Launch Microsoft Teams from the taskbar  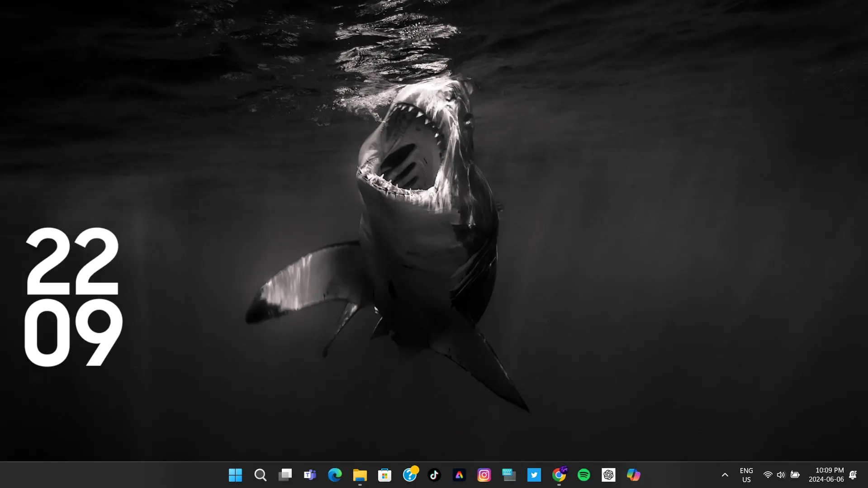(x=310, y=475)
